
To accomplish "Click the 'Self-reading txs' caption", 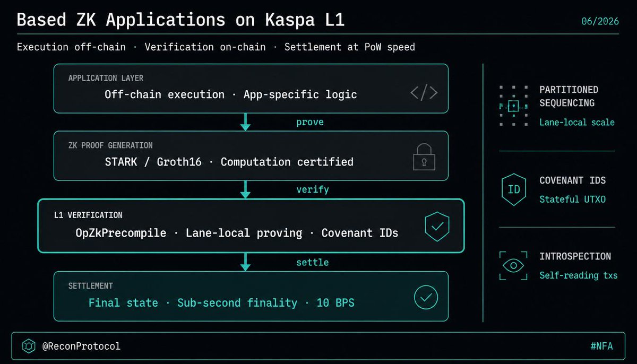I will click(x=579, y=275).
